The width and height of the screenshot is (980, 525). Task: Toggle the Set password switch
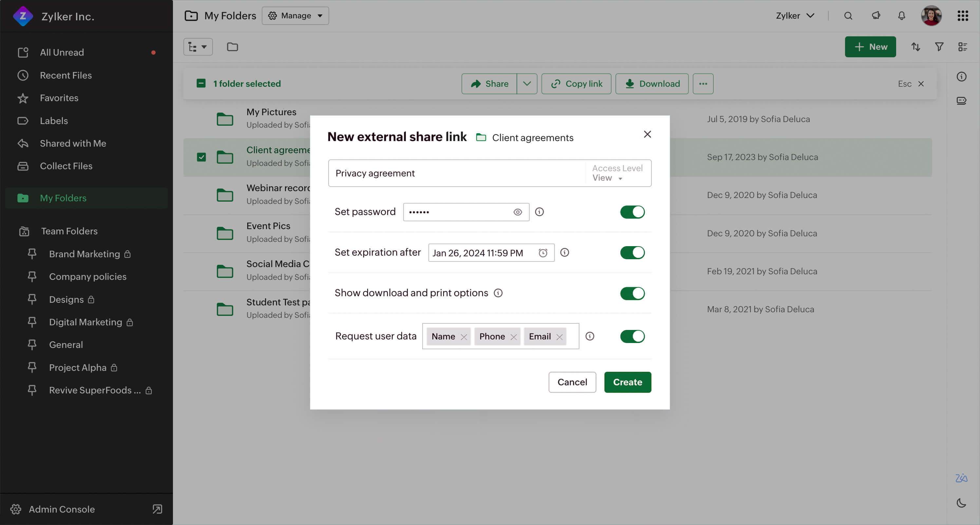(632, 212)
